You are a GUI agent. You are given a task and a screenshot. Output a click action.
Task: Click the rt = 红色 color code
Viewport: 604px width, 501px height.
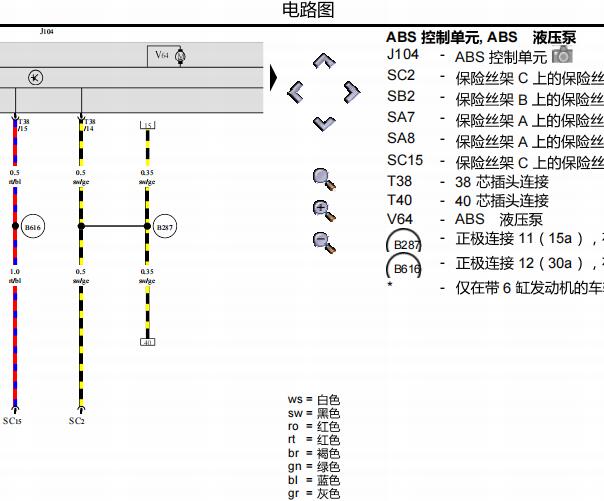[314, 440]
